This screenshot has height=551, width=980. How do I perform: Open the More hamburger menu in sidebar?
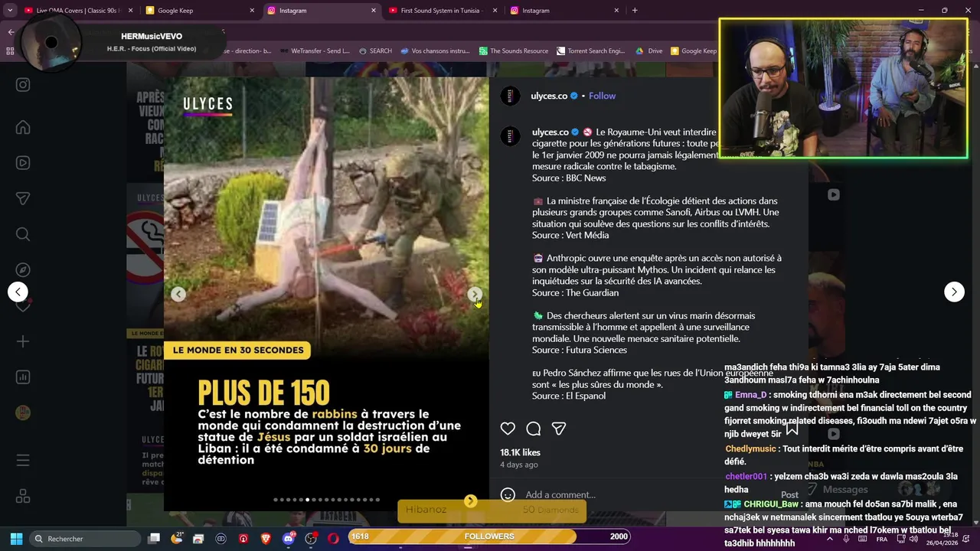(23, 461)
